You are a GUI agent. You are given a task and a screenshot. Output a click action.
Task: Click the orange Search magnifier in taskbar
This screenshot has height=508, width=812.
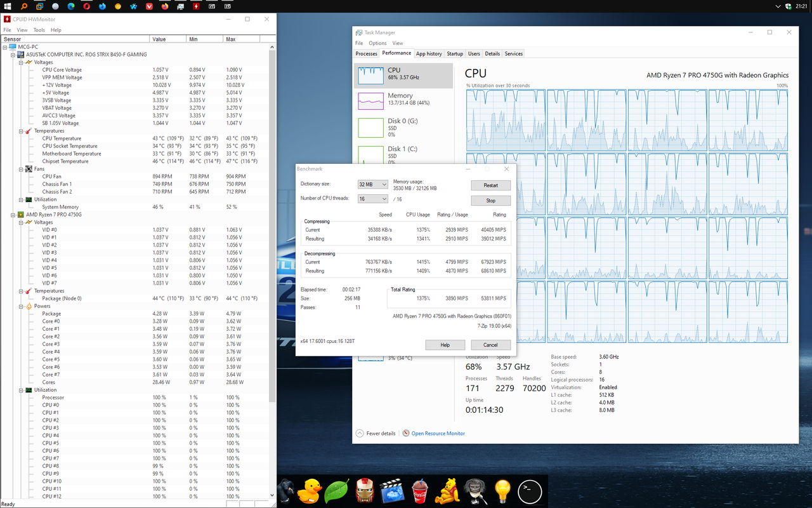23,6
